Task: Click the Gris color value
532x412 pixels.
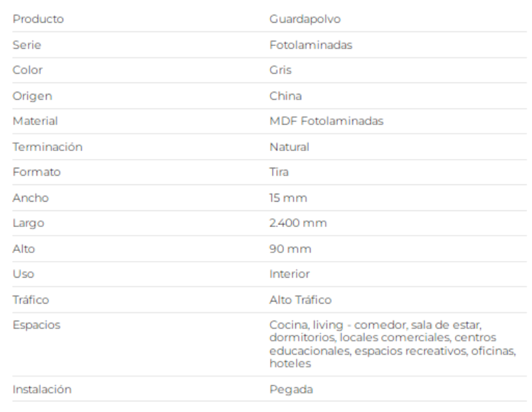Action: [280, 70]
